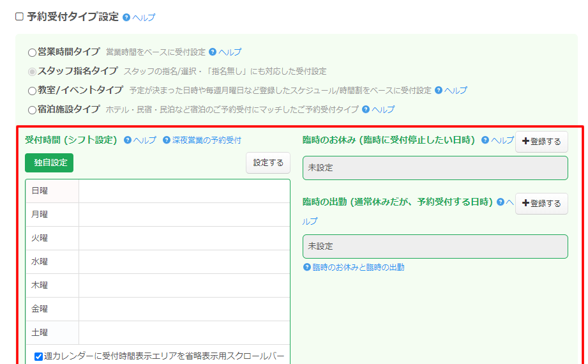Click help icon next to 宿泊施設タイプ description
Viewport: 588px width, 364px height.
point(366,109)
